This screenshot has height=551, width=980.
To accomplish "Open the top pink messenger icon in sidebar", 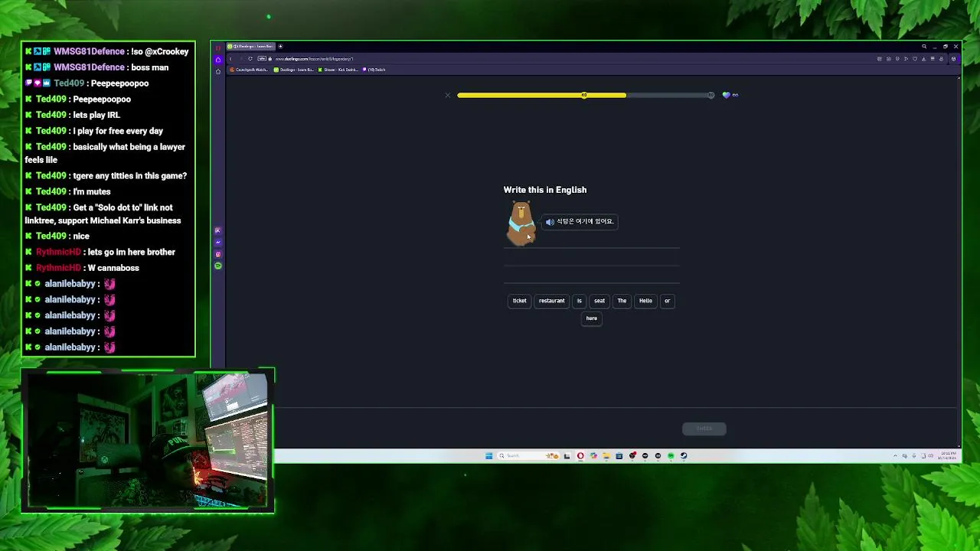I will (218, 230).
